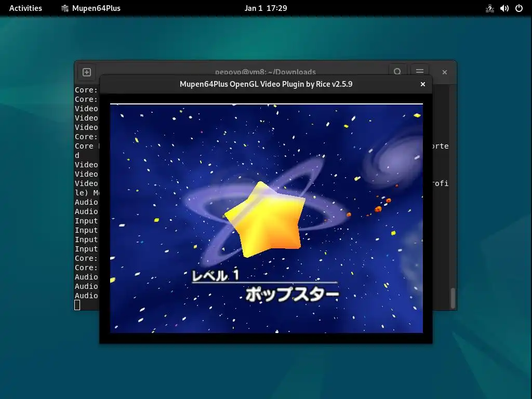Click the network status icon in system tray
The height and width of the screenshot is (399, 532).
(x=489, y=8)
